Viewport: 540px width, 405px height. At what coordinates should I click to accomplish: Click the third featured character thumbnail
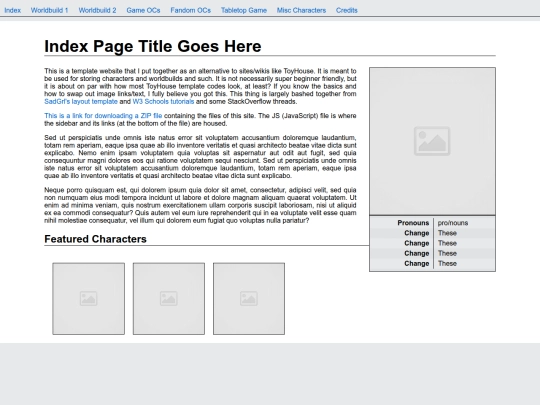pyautogui.click(x=249, y=299)
